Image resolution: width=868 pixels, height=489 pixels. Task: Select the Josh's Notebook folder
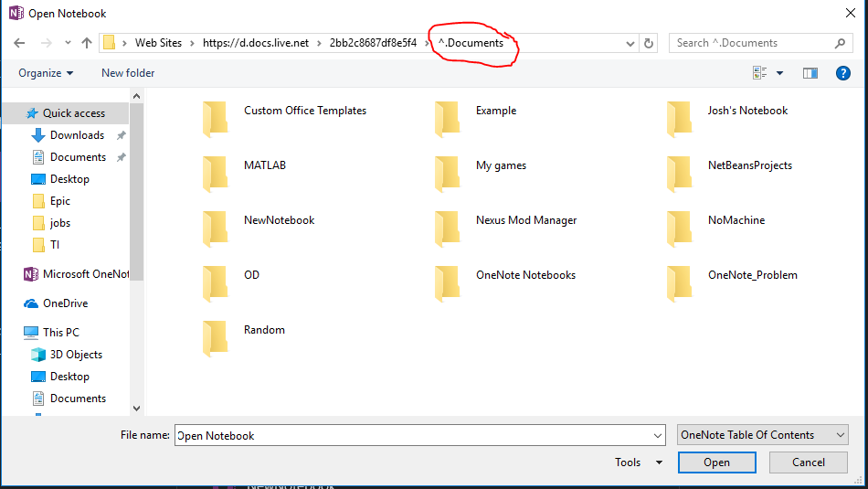[x=727, y=118]
